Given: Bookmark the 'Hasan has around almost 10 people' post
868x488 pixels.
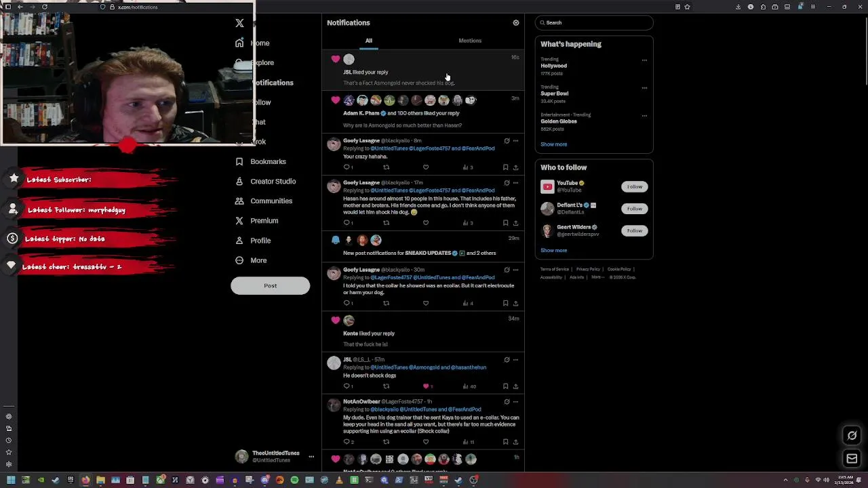Looking at the screenshot, I should point(505,223).
